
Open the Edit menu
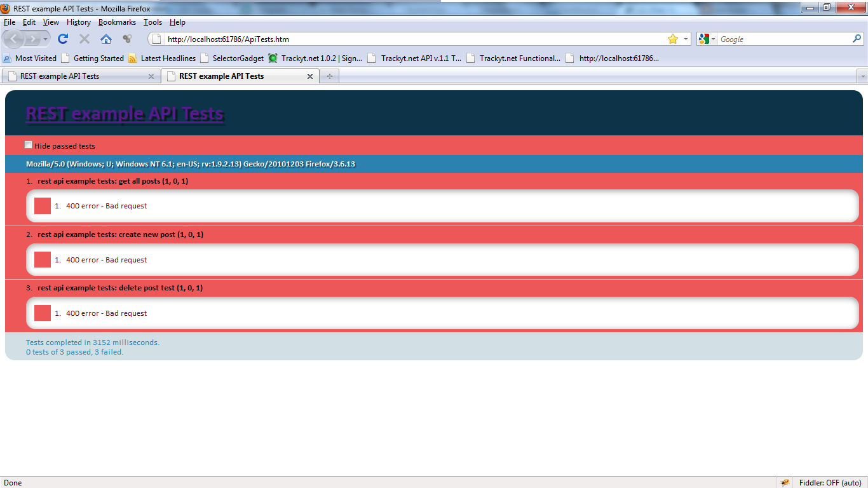click(x=29, y=22)
